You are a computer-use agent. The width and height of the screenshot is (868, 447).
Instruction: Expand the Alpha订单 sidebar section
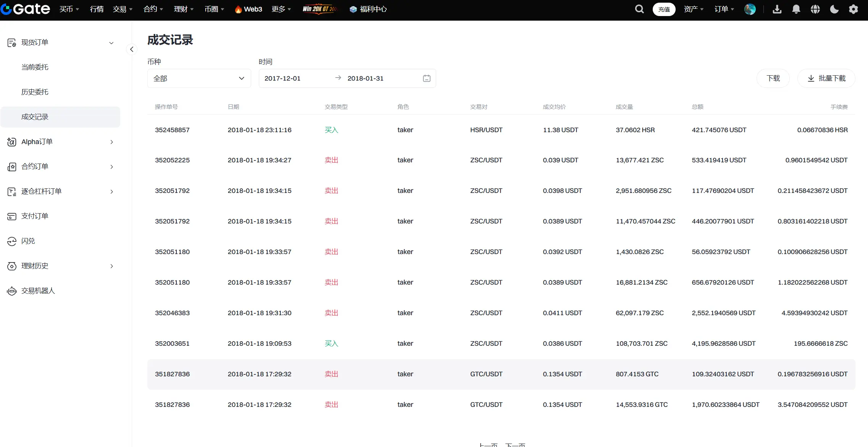click(x=60, y=142)
